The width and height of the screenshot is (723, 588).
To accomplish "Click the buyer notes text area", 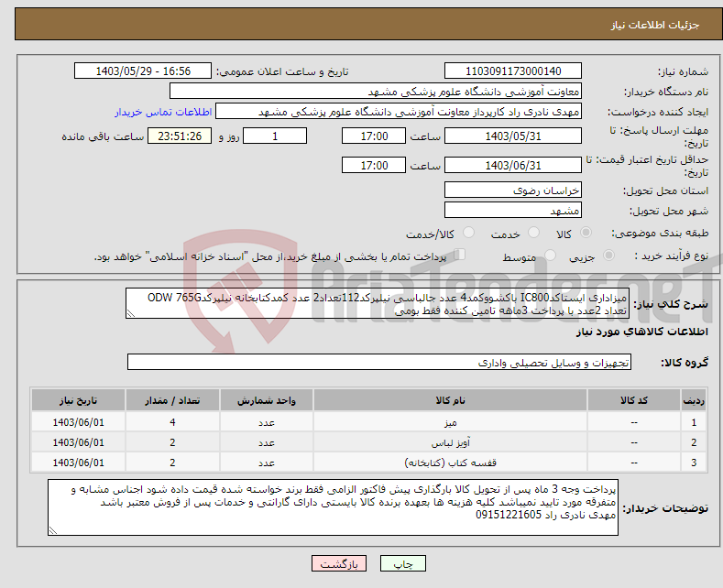I will pos(333,506).
